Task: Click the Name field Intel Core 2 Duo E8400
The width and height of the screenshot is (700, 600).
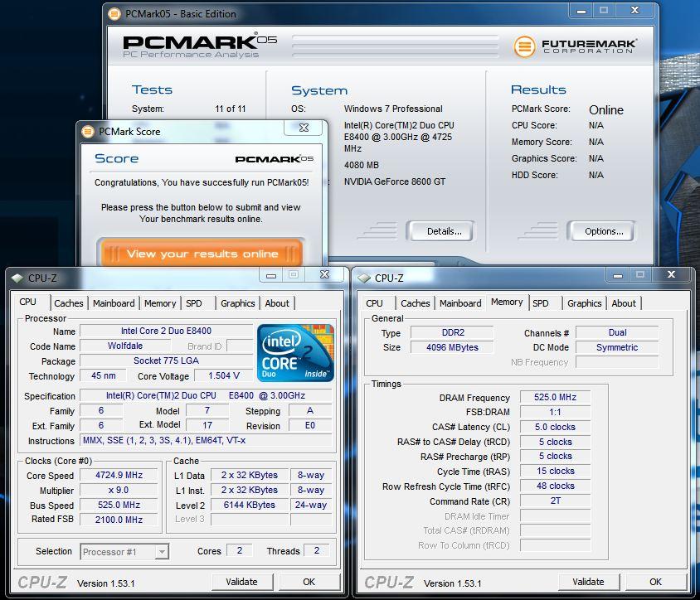Action: point(166,331)
